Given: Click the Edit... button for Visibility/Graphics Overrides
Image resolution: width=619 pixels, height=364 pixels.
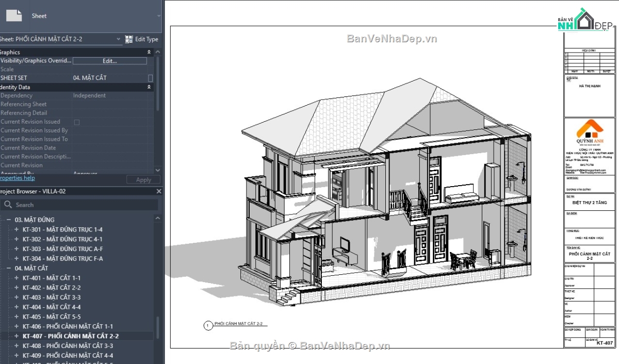Looking at the screenshot, I should pos(110,60).
